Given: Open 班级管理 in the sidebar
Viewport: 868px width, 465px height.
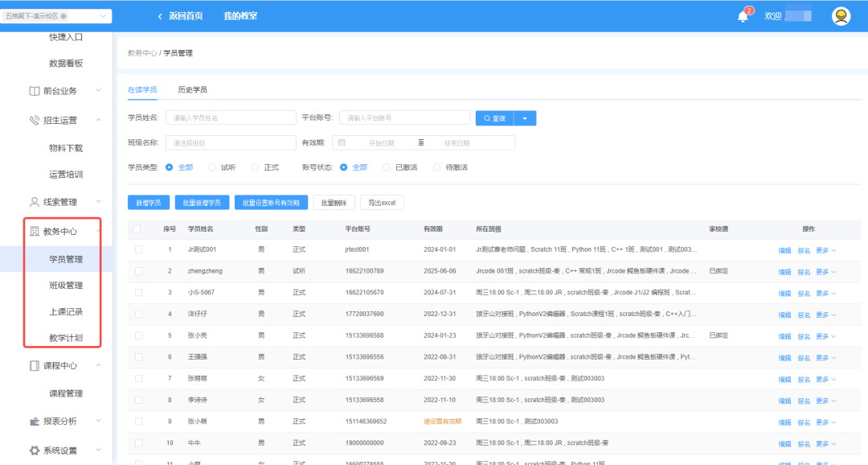Looking at the screenshot, I should [66, 286].
